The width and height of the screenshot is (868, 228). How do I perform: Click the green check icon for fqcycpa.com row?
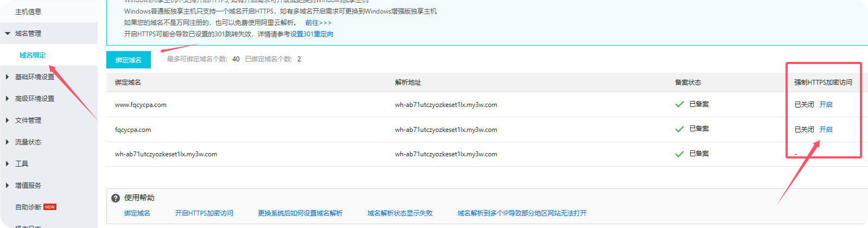click(x=679, y=129)
